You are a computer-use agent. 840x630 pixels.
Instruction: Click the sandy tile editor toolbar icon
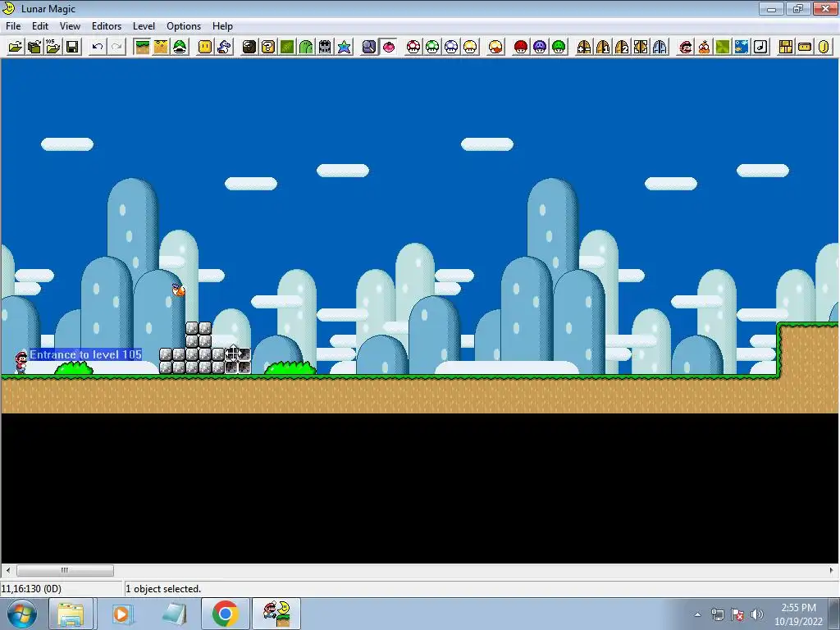click(161, 47)
